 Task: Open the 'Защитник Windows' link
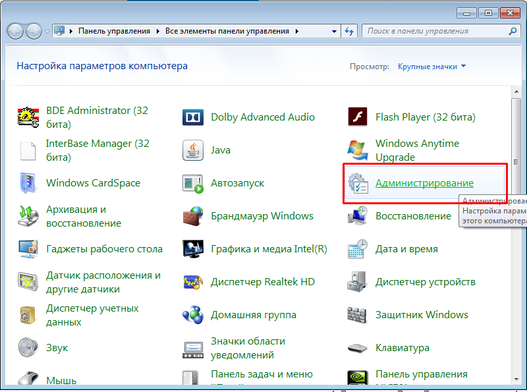[x=422, y=315]
